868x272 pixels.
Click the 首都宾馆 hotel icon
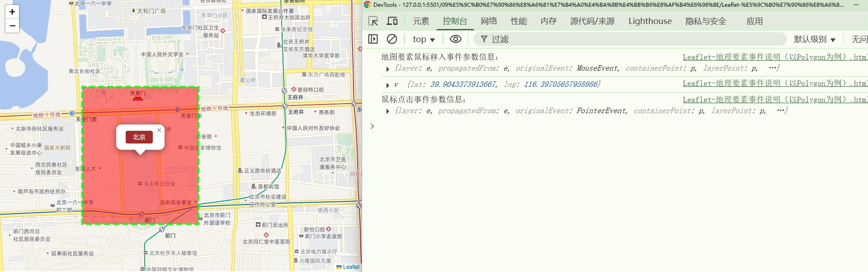coord(254,186)
